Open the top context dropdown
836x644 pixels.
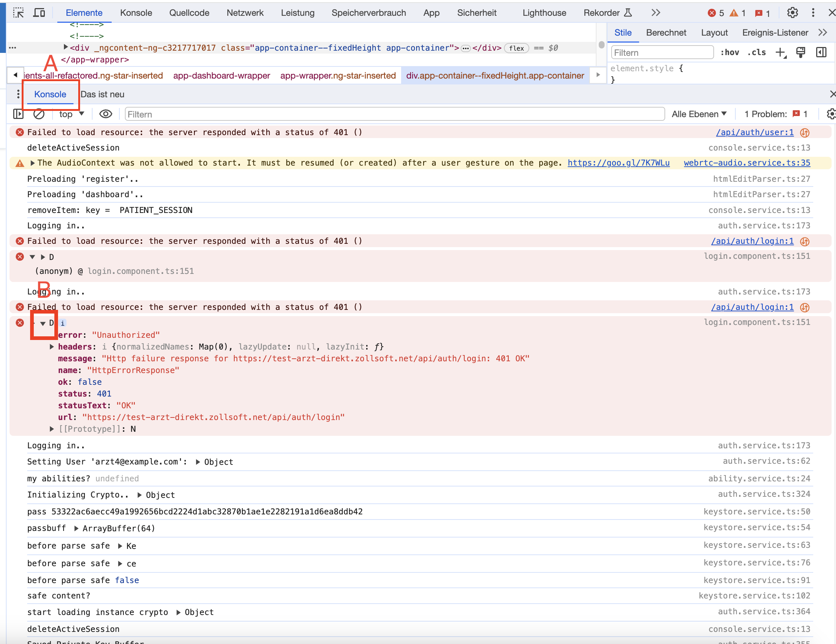coord(71,114)
